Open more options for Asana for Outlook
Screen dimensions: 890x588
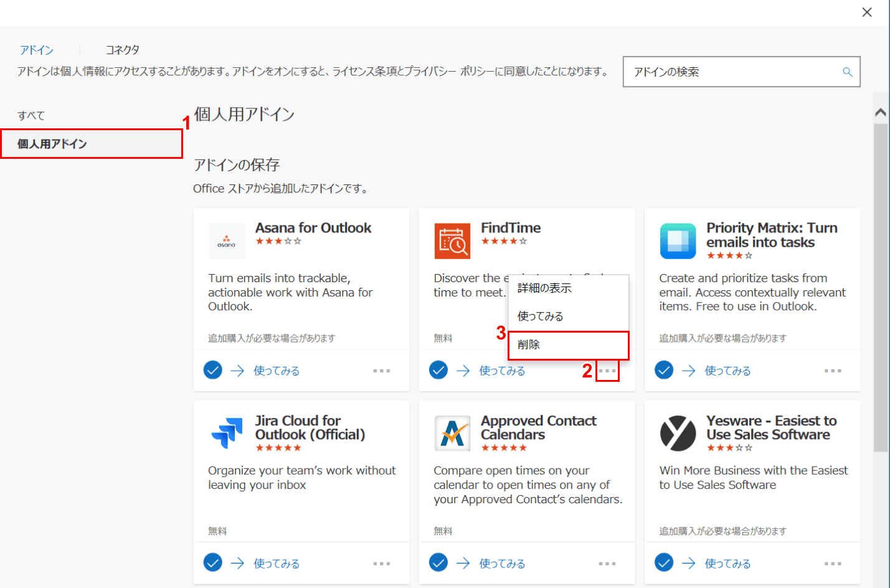pyautogui.click(x=382, y=371)
